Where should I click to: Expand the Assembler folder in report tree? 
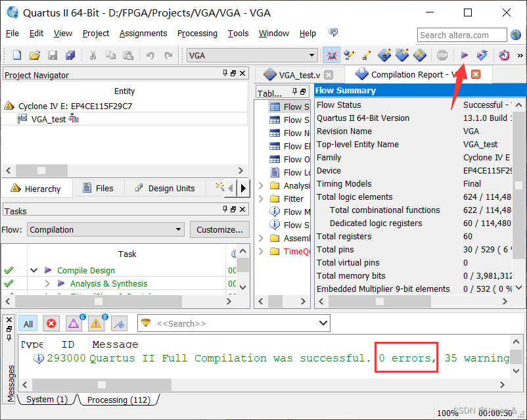tap(261, 238)
